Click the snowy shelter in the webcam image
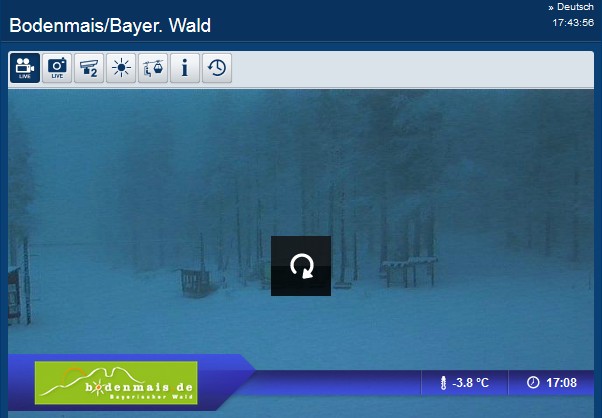Screen dimensions: 602x418 [409, 272]
